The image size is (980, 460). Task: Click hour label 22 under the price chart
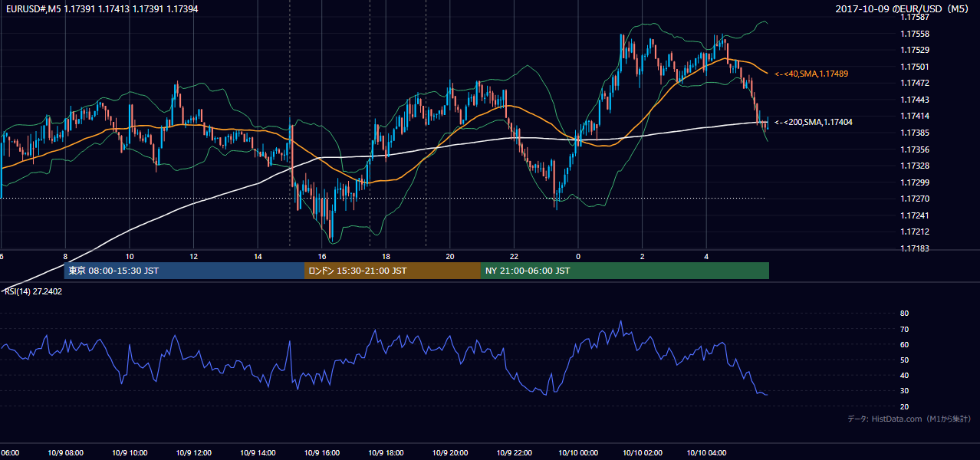point(514,257)
